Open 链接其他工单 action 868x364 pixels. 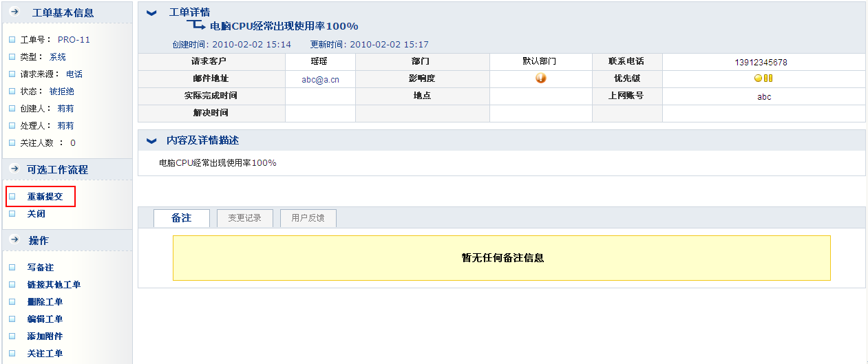pyautogui.click(x=54, y=285)
